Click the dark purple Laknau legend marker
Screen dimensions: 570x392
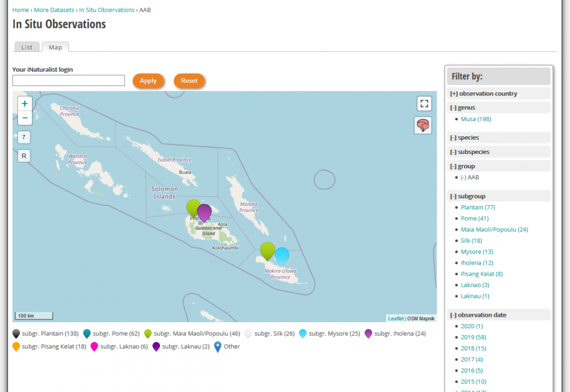(156, 347)
